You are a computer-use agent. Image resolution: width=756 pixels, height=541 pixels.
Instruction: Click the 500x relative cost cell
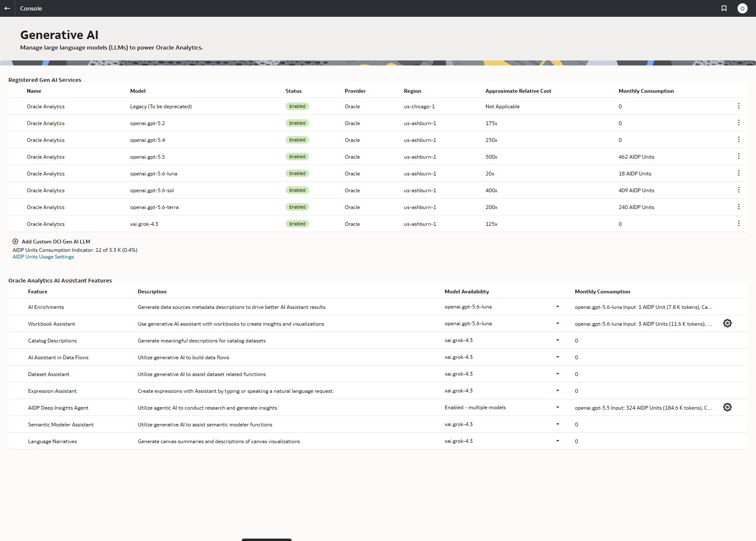[x=491, y=157]
